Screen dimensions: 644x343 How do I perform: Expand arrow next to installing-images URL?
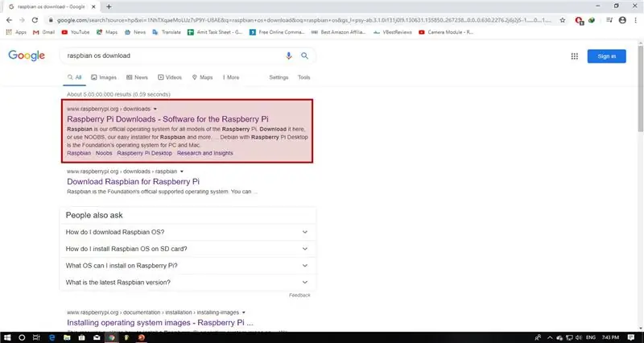pyautogui.click(x=244, y=312)
